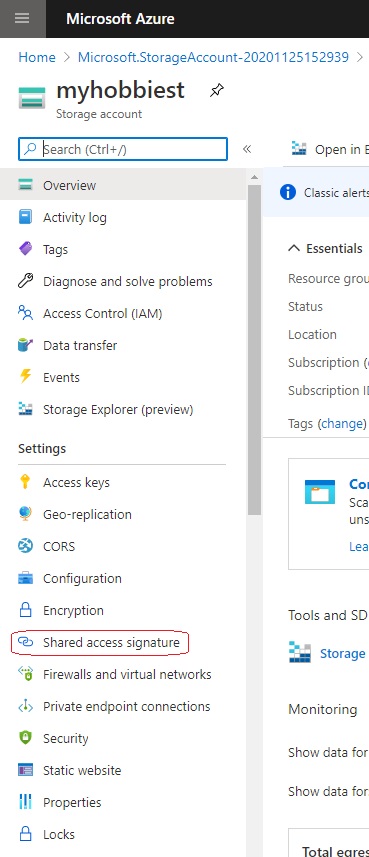Click the Storage tools link
This screenshot has height=857, width=369.
tap(343, 653)
